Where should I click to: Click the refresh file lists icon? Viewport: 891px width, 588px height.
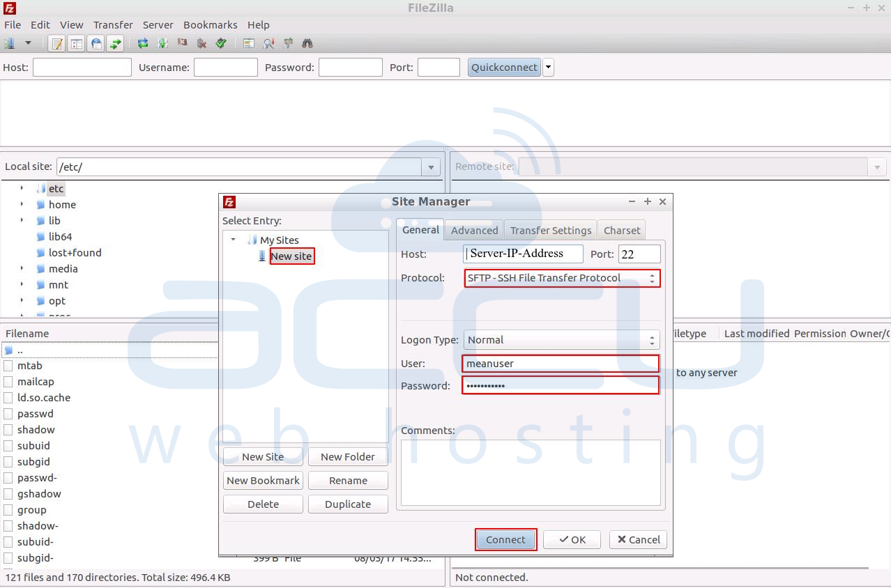pos(143,43)
